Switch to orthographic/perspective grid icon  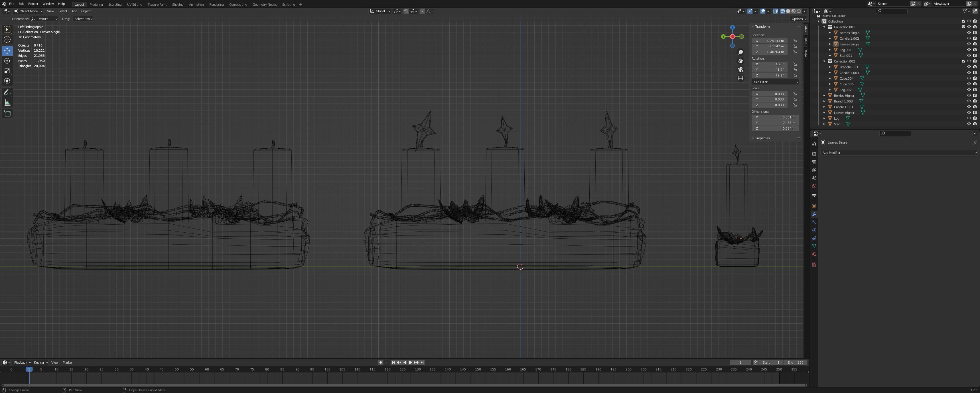[740, 78]
